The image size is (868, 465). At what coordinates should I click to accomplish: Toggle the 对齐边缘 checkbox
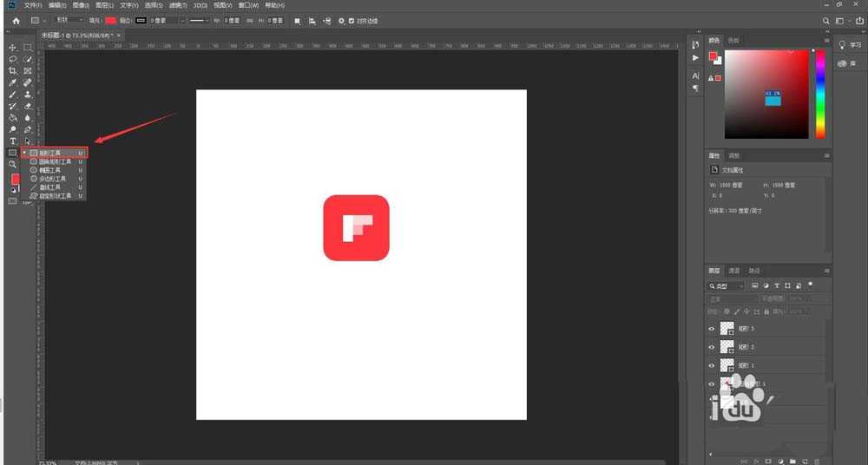(x=351, y=20)
